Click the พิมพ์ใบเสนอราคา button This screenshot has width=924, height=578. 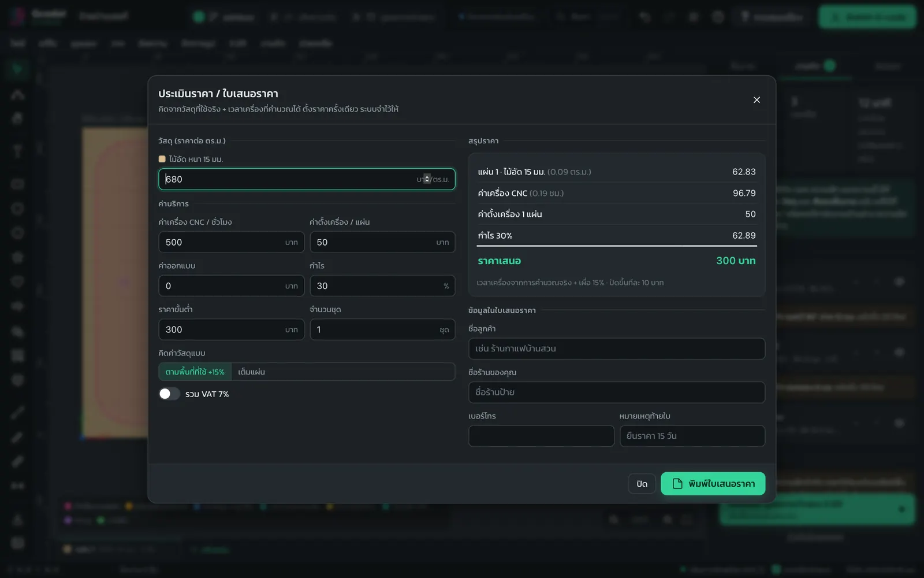(713, 484)
